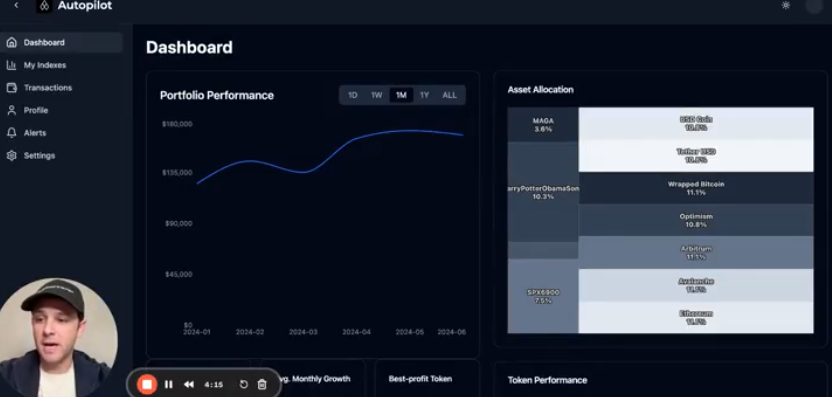Screen dimensions: 832x397
Task: Open the Settings gear icon
Action: pyautogui.click(x=11, y=156)
